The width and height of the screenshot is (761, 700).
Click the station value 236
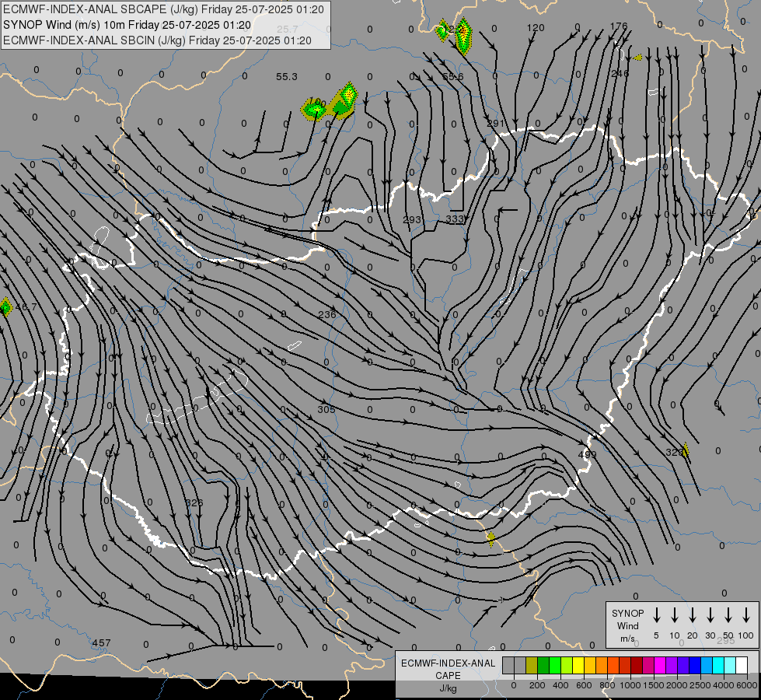pos(327,315)
